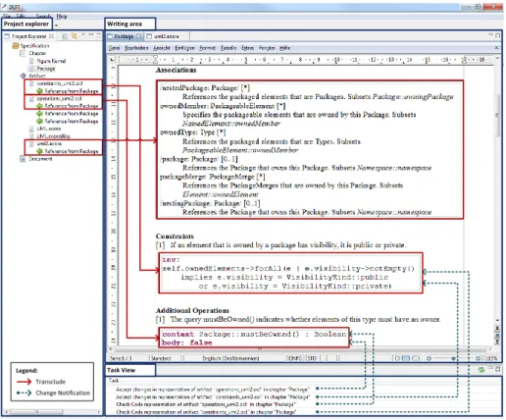Open the Bearbeiten menu
This screenshot has height=420, width=506.
click(x=136, y=48)
